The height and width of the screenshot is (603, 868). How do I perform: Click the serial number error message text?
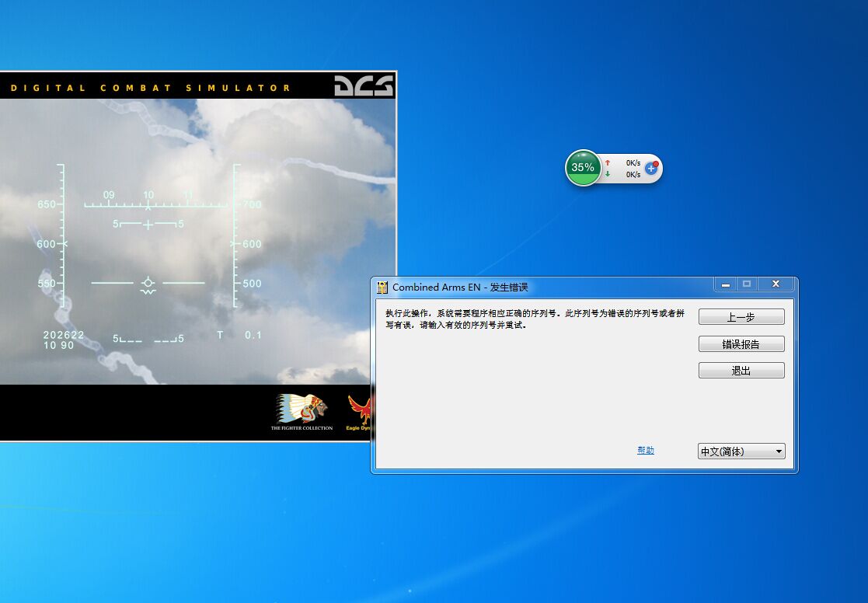[535, 319]
